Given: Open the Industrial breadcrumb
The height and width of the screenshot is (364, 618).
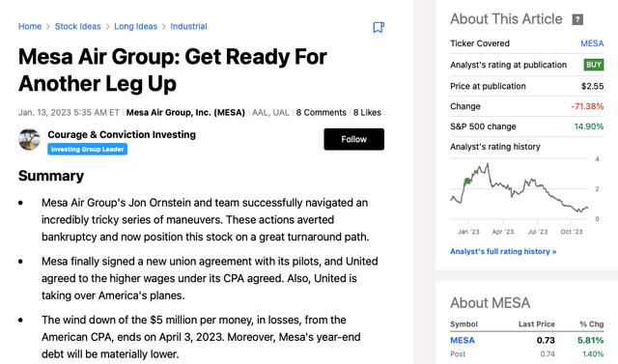Looking at the screenshot, I should click(188, 26).
